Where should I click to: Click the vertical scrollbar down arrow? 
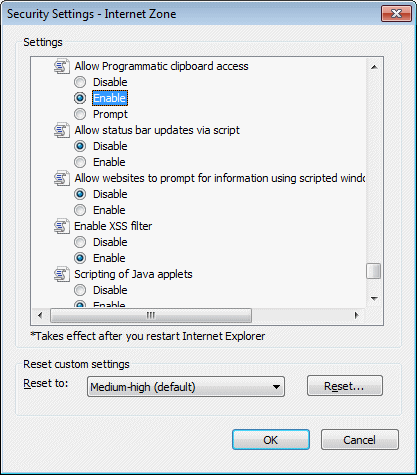[x=374, y=298]
